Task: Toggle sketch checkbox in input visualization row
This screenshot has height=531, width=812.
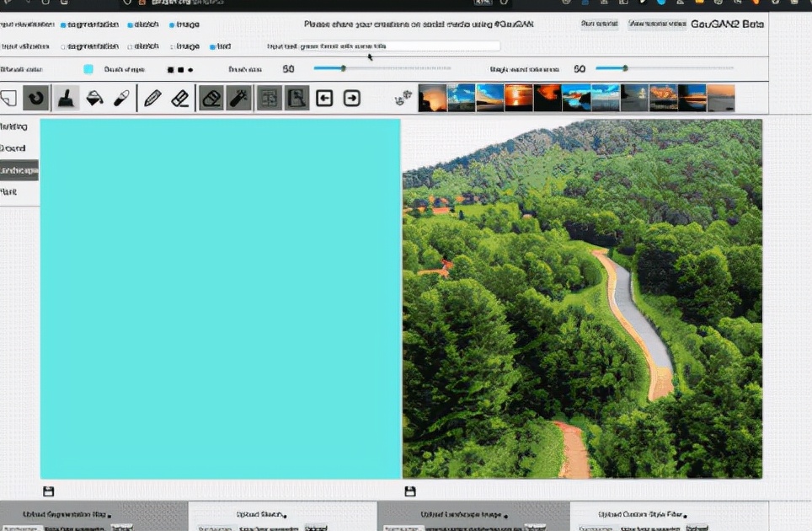Action: pyautogui.click(x=131, y=25)
